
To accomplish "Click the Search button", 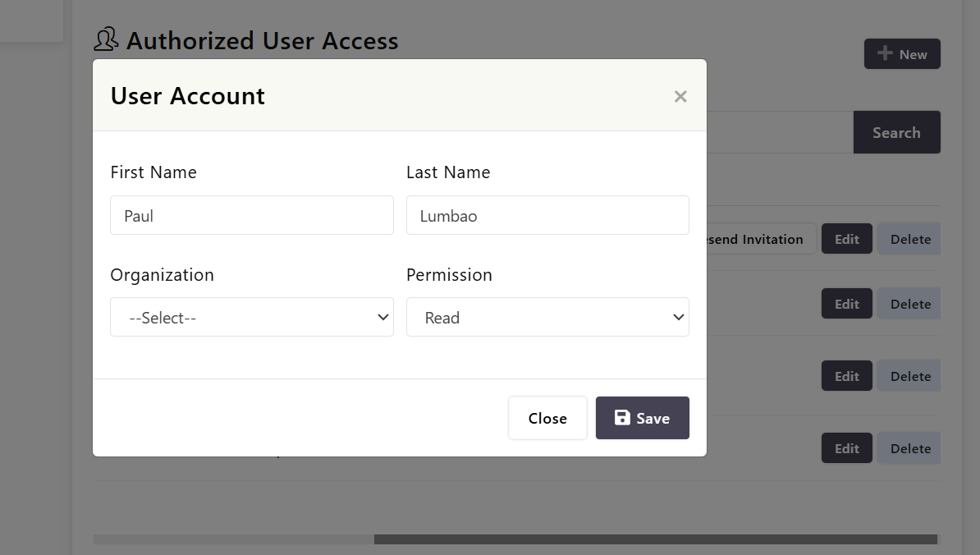I will pyautogui.click(x=896, y=132).
